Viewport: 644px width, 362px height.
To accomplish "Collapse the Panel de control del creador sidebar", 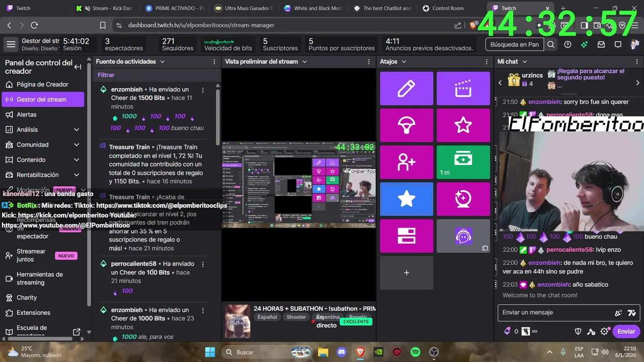I will click(78, 67).
